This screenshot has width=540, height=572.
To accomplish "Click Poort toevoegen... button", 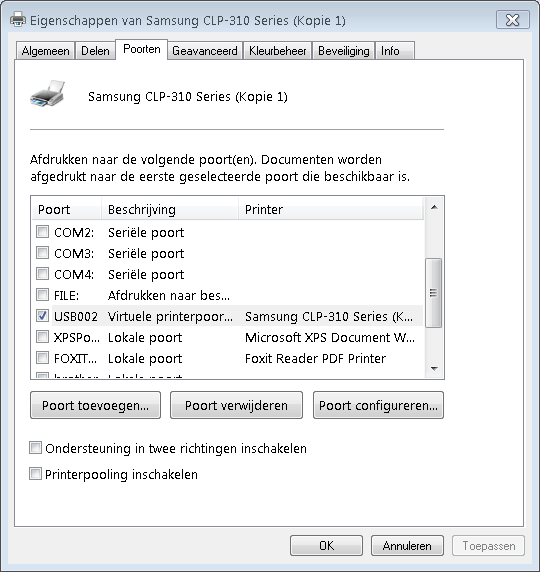I will pyautogui.click(x=95, y=405).
